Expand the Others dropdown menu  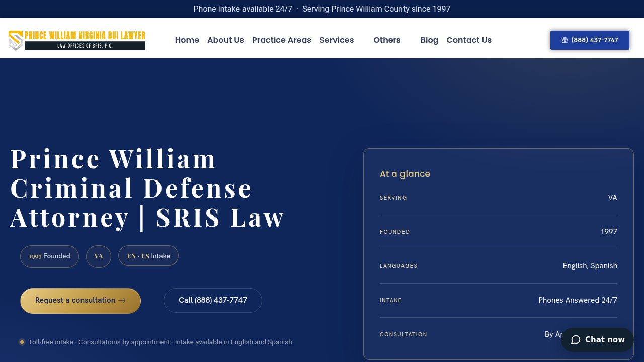click(387, 40)
